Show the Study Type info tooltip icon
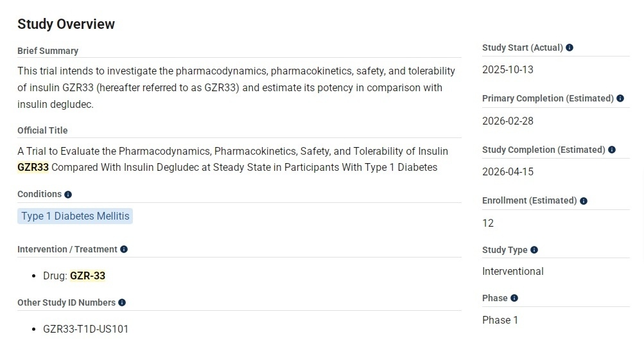The width and height of the screenshot is (644, 350). coord(534,250)
